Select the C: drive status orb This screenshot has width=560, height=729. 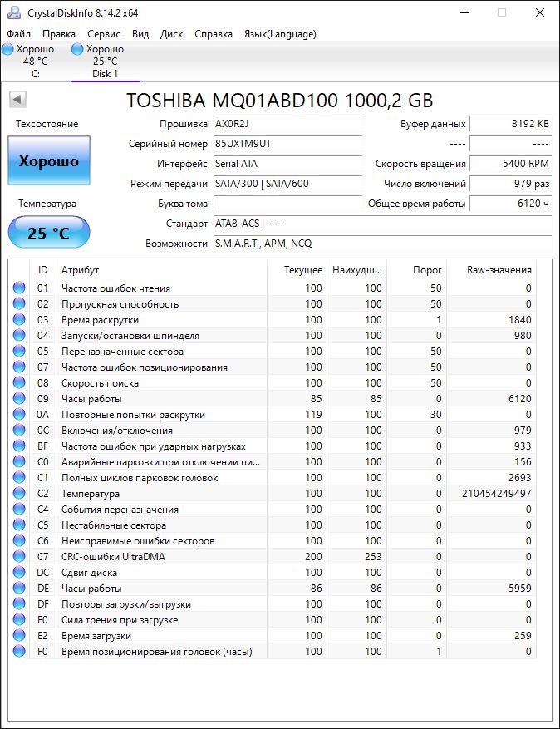coord(7,49)
